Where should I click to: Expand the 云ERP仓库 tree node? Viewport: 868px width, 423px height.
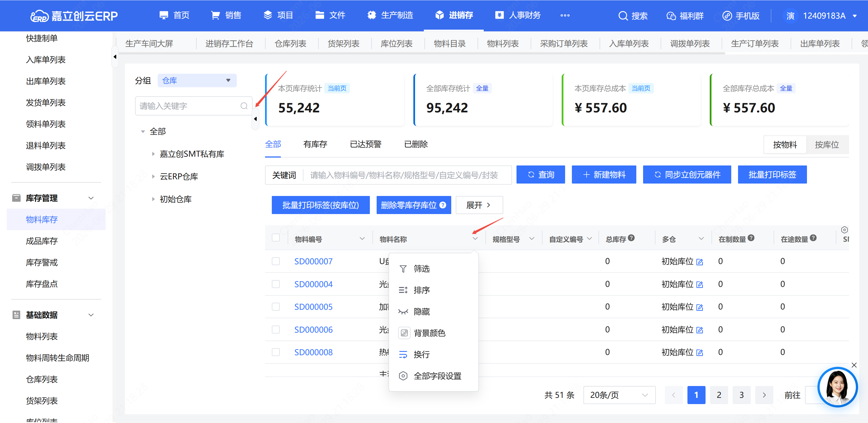coord(153,177)
